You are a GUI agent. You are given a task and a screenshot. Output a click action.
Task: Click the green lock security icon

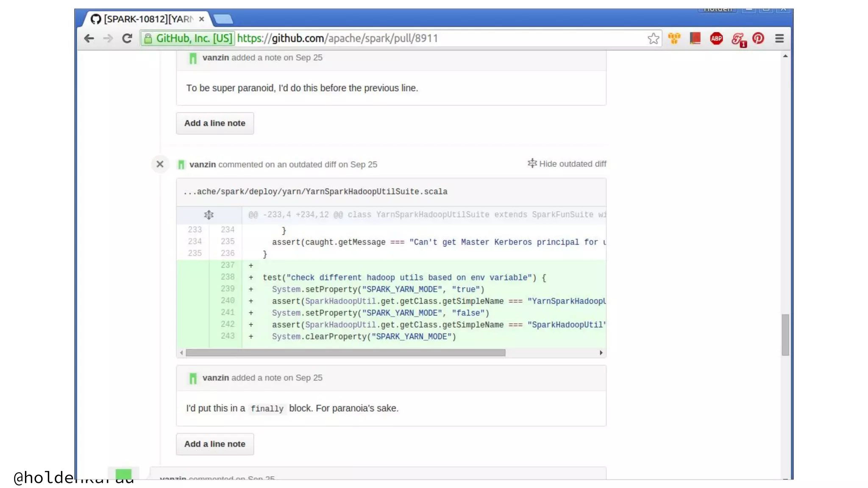point(148,39)
